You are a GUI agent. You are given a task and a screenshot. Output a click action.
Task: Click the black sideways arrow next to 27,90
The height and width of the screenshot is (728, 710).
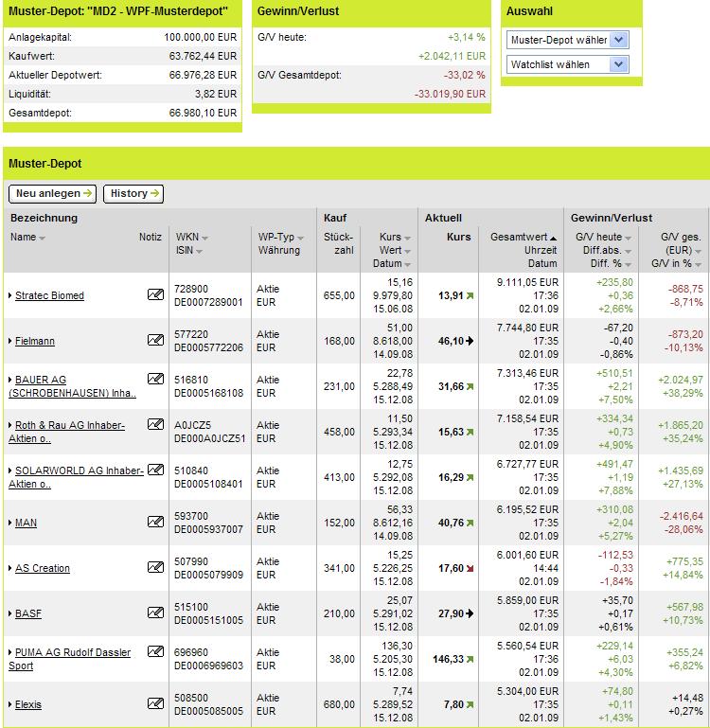[x=470, y=613]
